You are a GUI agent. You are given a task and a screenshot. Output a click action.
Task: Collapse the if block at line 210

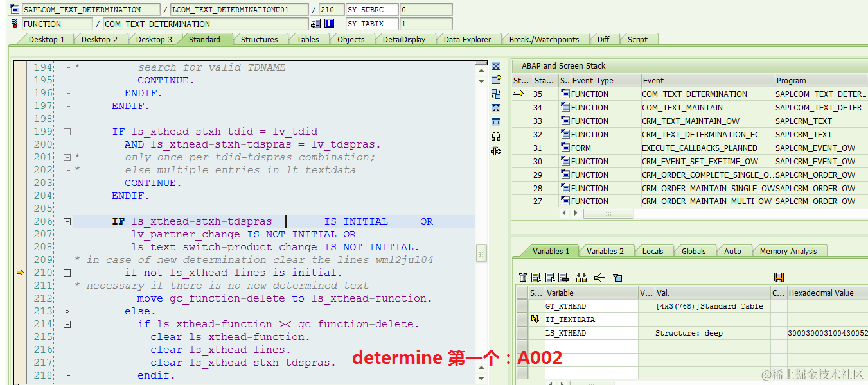[67, 273]
